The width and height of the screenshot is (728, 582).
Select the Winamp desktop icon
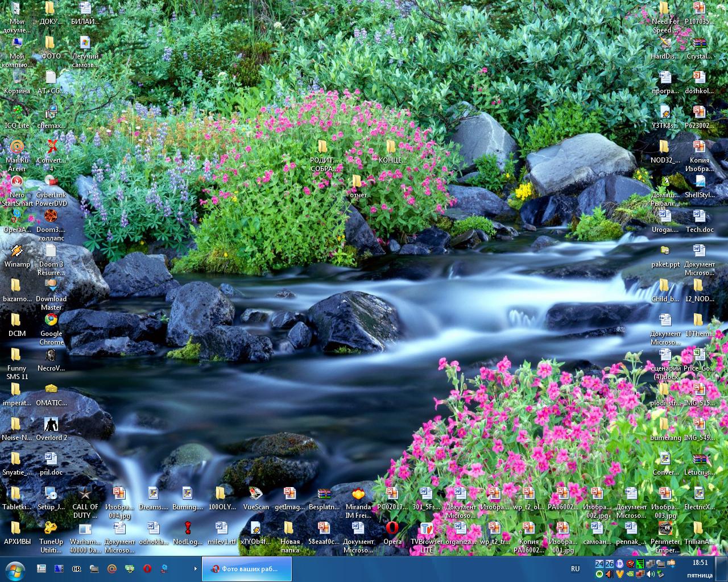17,256
